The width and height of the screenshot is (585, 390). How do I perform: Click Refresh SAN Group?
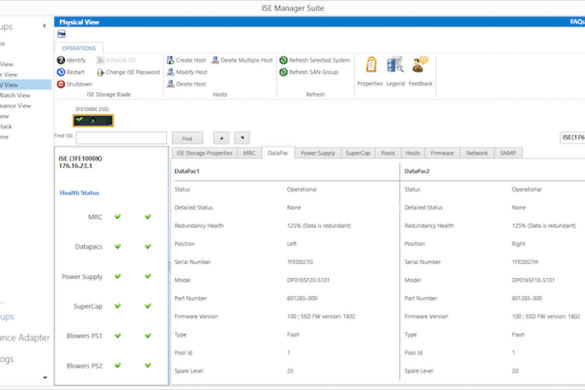coord(309,72)
